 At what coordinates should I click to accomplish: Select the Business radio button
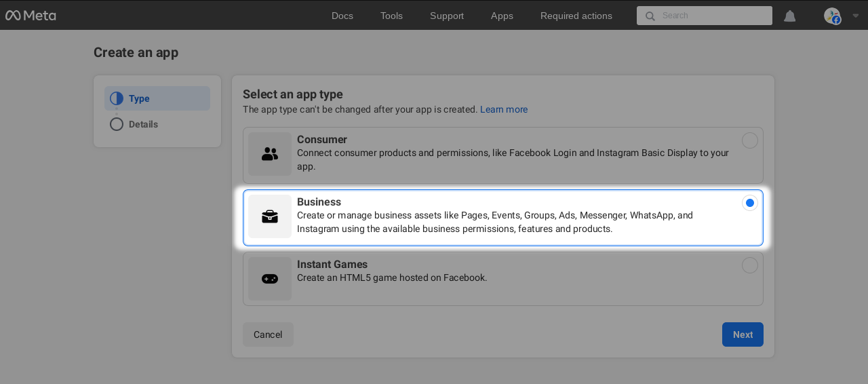[749, 203]
